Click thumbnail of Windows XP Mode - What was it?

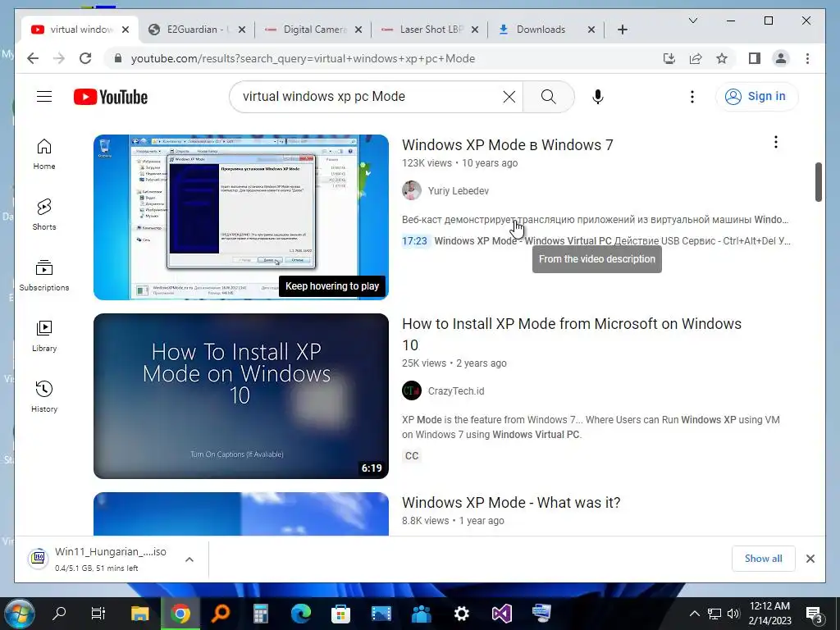click(241, 514)
